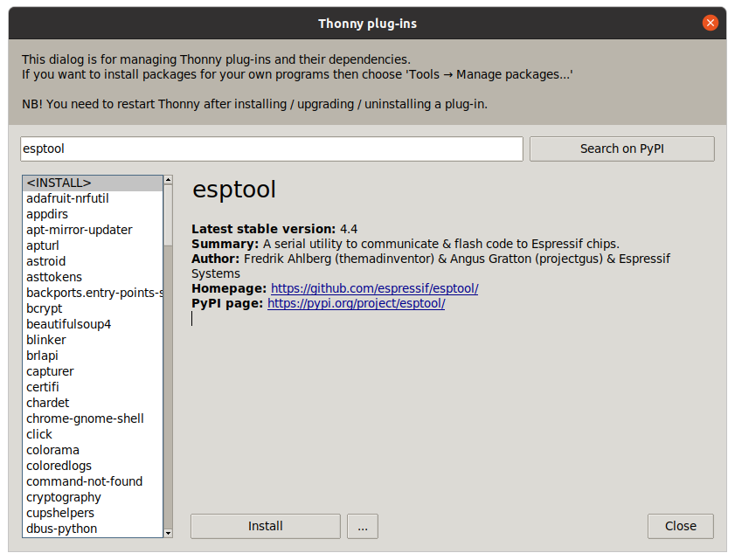The height and width of the screenshot is (560, 735).
Task: Select cryptography in the package list
Action: pos(93,497)
